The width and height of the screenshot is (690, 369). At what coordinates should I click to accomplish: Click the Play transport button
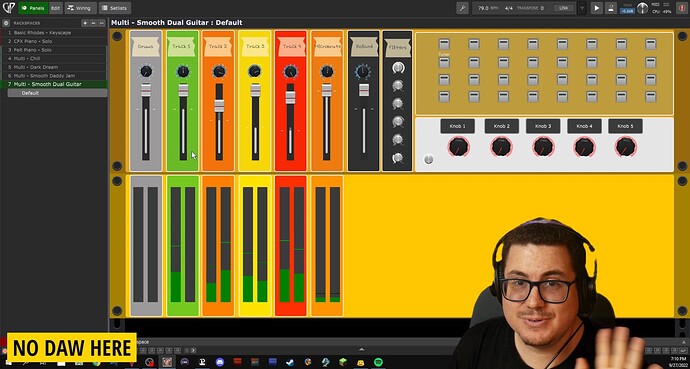596,8
